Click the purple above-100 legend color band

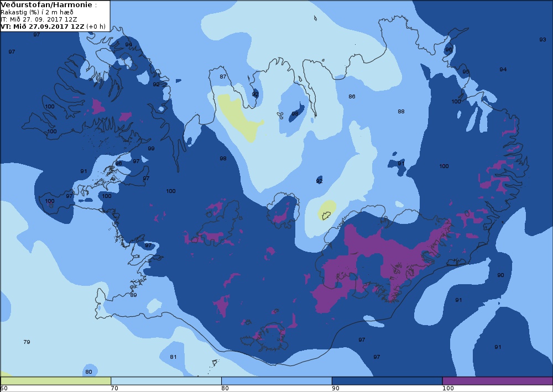point(497,381)
